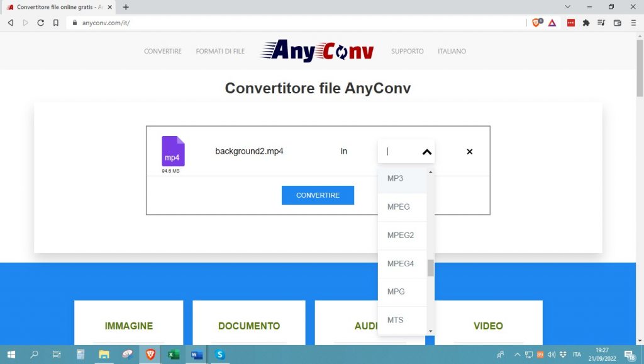Bookmark this page using the bookmark icon
This screenshot has height=364, width=644.
tap(56, 23)
